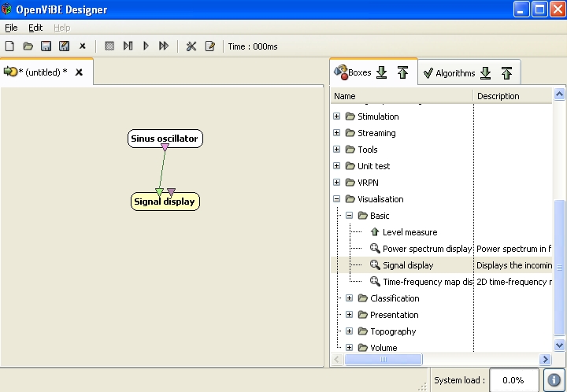Image resolution: width=567 pixels, height=392 pixels.
Task: Click the fast-forward icon
Action: click(x=164, y=46)
